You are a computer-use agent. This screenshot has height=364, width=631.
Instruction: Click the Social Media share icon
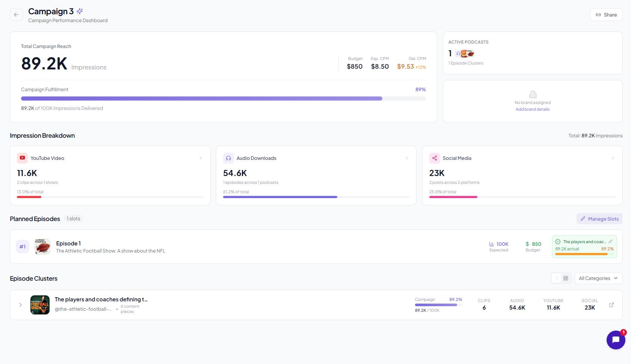pyautogui.click(x=435, y=158)
